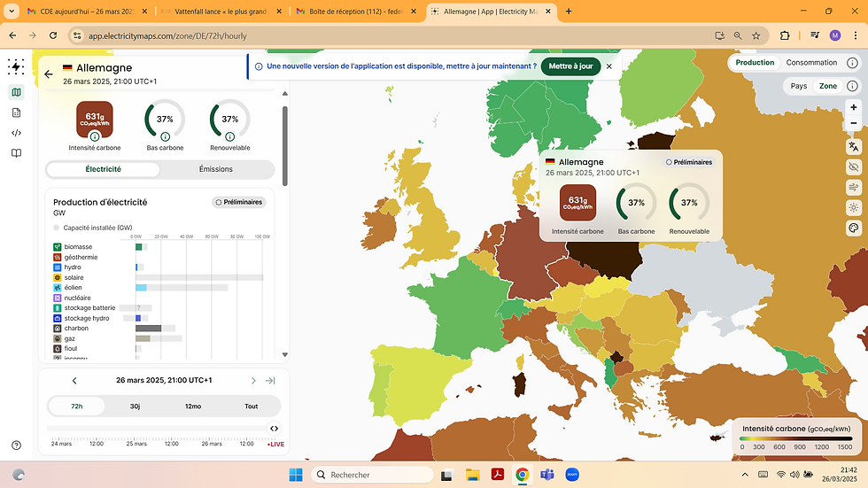Click the Electricity Maps lightning logo
The height and width of the screenshot is (488, 868).
(x=16, y=66)
